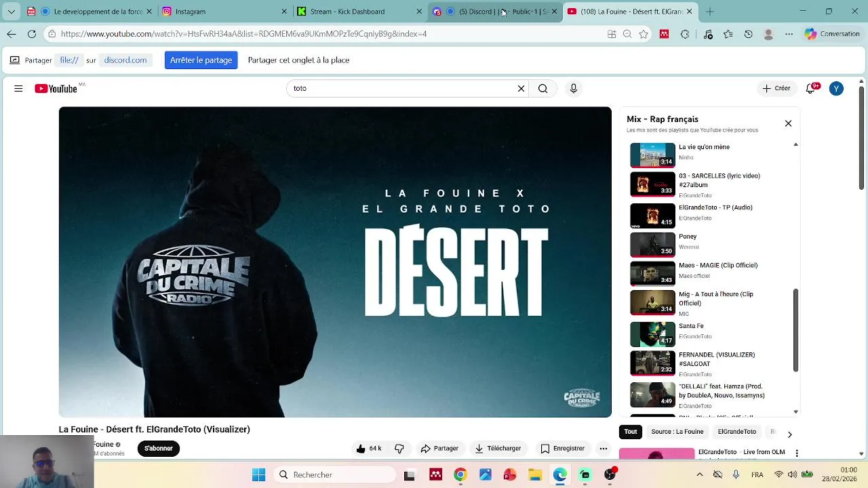Click the discord.com sharing target chip

125,60
